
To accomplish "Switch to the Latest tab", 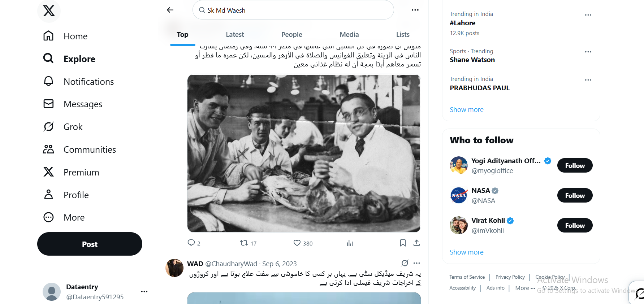I will pos(235,35).
